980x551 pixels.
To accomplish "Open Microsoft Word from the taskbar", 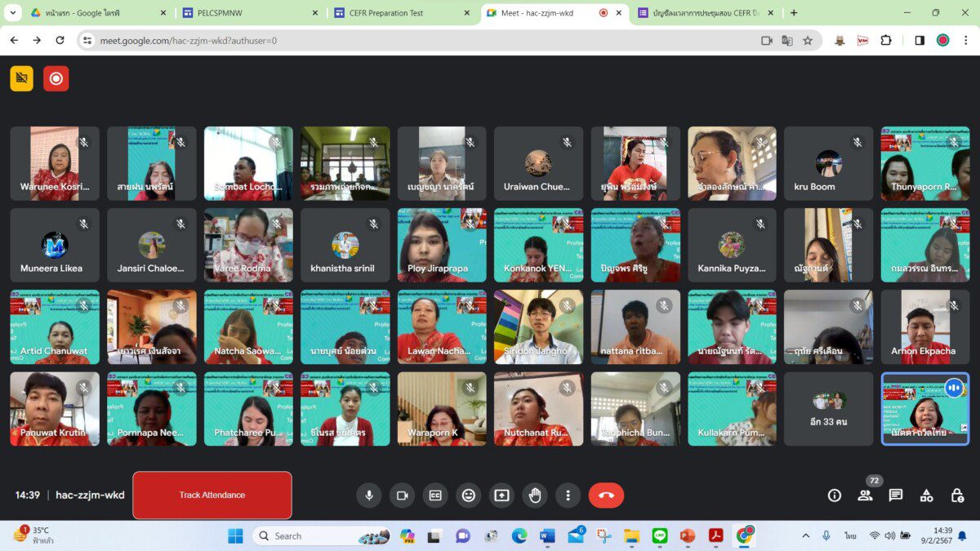I will click(x=547, y=535).
